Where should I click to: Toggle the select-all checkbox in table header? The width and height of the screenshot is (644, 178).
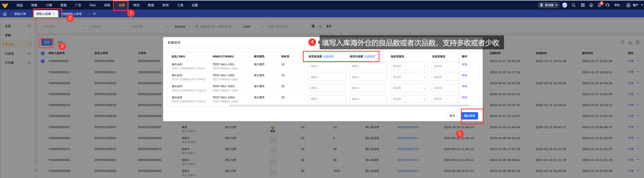[x=43, y=53]
